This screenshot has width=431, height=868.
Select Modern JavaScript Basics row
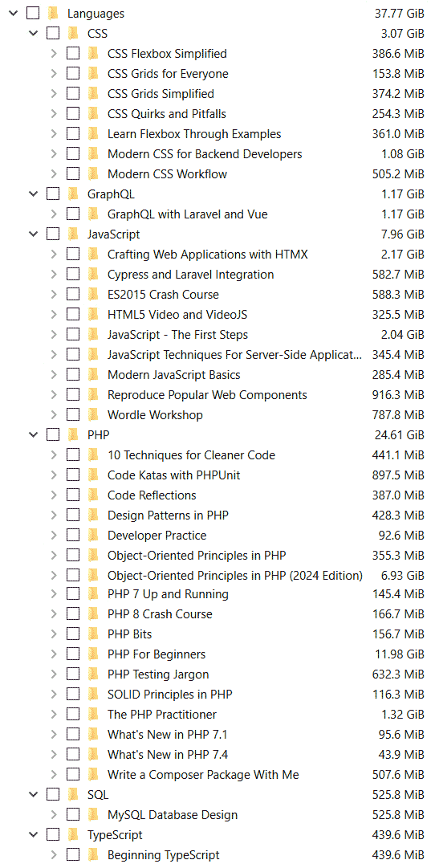point(173,375)
